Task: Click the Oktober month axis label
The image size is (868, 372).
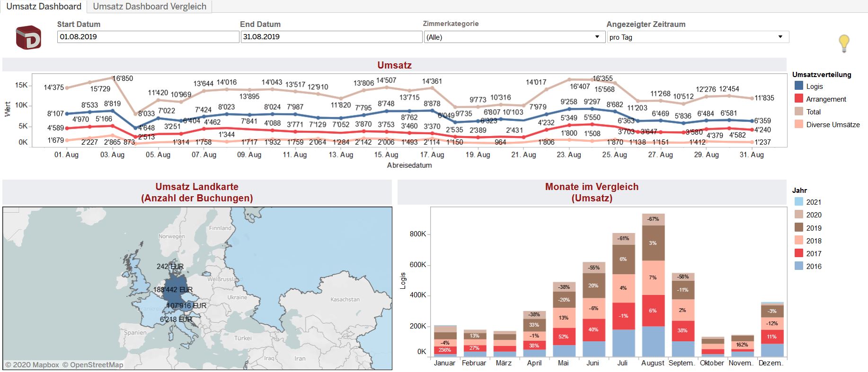Action: point(712,363)
